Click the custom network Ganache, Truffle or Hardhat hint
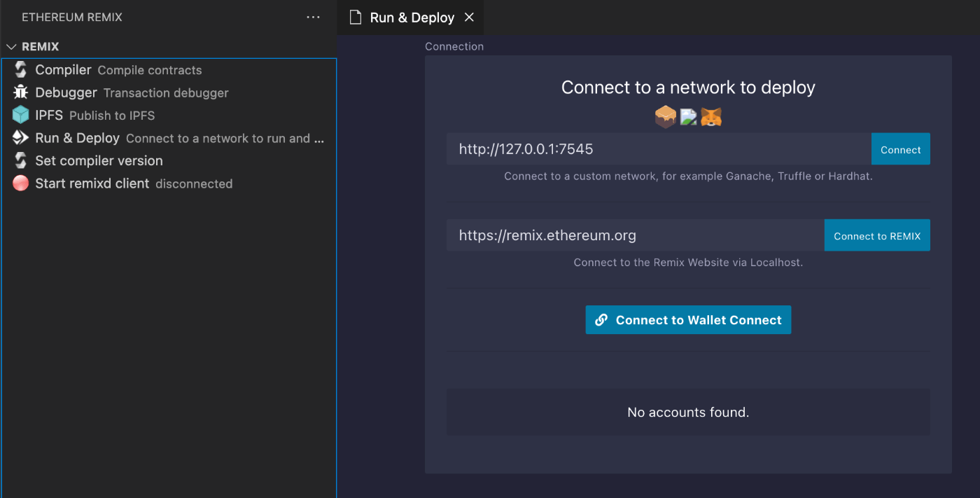980x498 pixels. pos(689,177)
